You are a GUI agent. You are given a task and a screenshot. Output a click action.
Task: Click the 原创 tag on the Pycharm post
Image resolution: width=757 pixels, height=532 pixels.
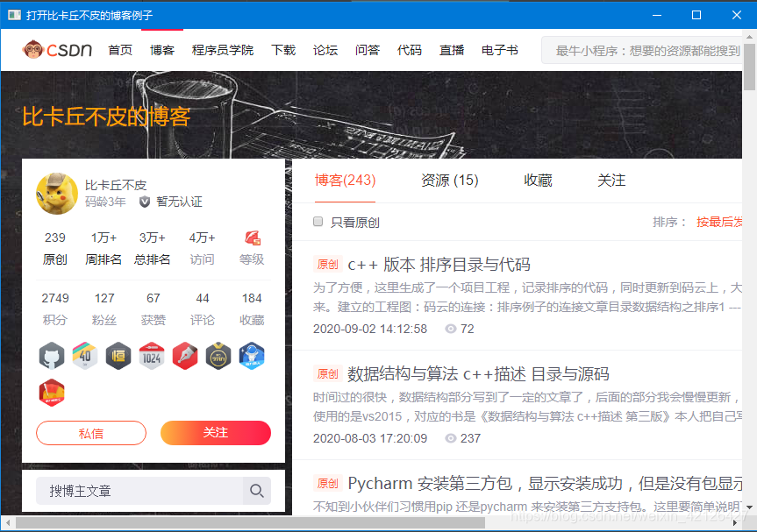(x=326, y=483)
